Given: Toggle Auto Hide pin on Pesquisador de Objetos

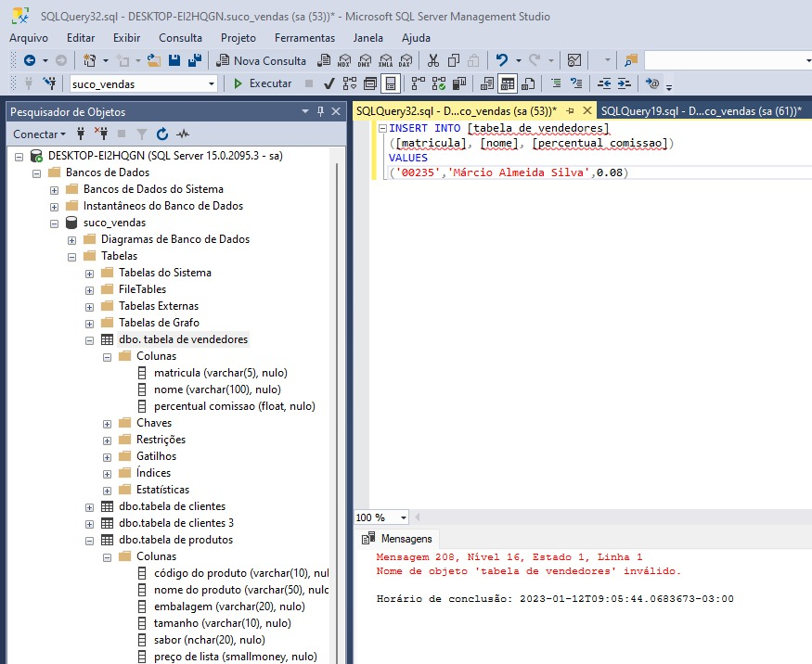Looking at the screenshot, I should tap(320, 111).
